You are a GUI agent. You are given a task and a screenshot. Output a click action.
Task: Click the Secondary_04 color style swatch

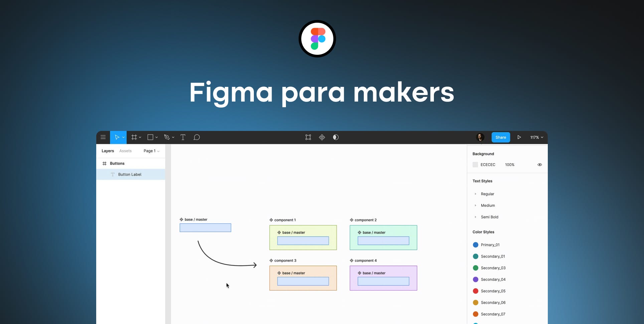(476, 280)
